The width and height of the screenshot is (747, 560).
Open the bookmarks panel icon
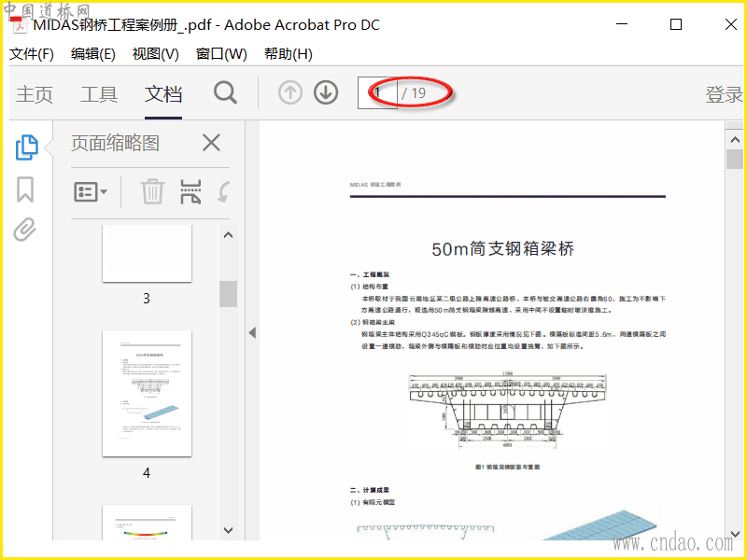point(25,189)
